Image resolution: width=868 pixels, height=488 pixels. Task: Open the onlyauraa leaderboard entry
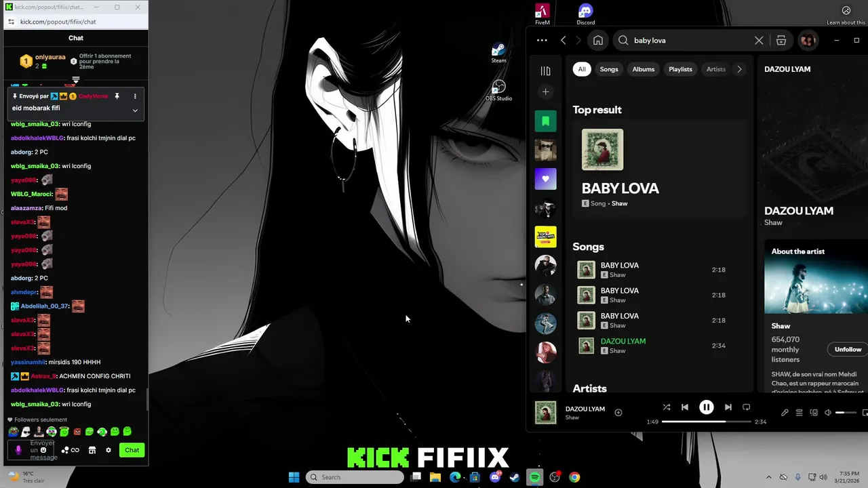(x=43, y=61)
